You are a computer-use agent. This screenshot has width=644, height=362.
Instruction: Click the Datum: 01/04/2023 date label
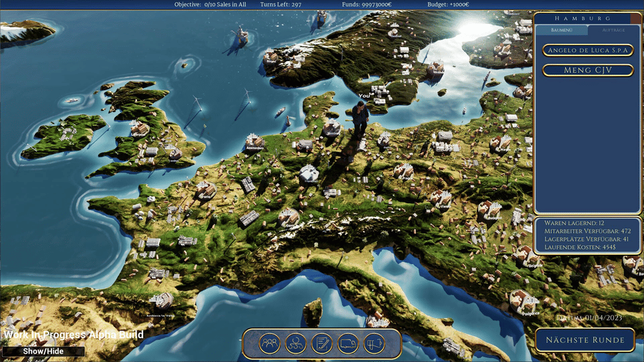589,318
